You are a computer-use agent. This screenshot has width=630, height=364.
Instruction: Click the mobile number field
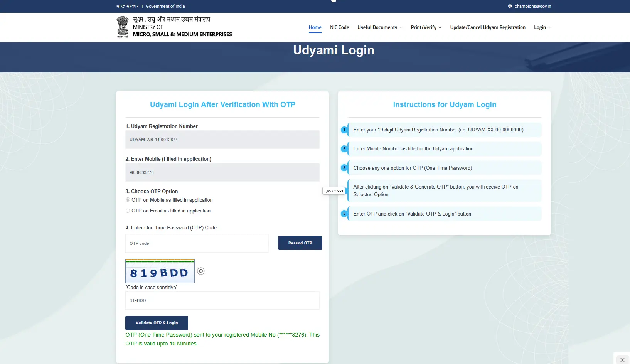pyautogui.click(x=222, y=172)
